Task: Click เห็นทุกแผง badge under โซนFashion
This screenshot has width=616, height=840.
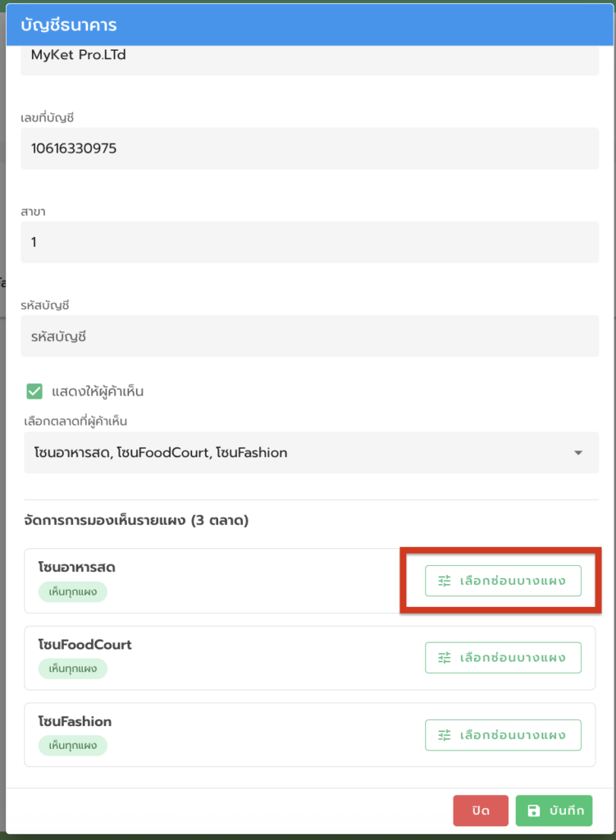Action: [x=72, y=746]
